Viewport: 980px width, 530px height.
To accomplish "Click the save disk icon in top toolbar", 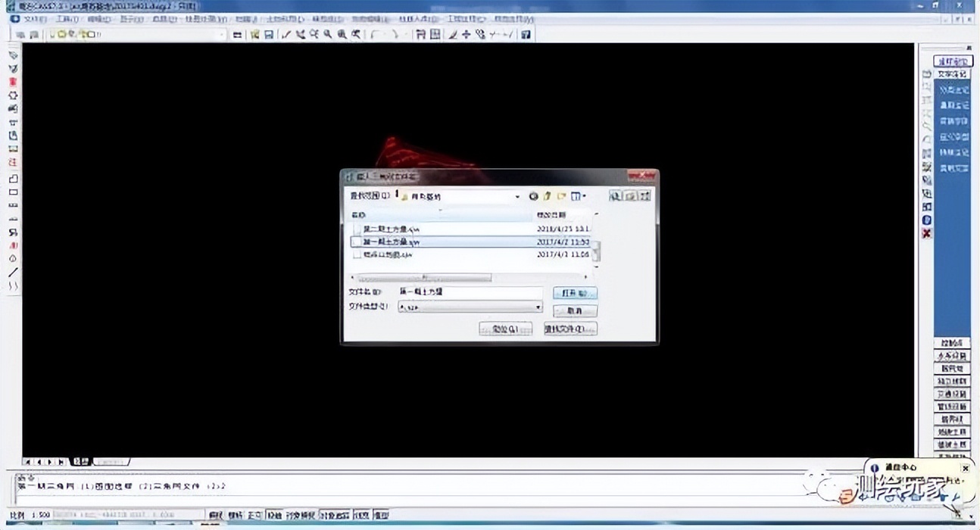I will [x=268, y=34].
